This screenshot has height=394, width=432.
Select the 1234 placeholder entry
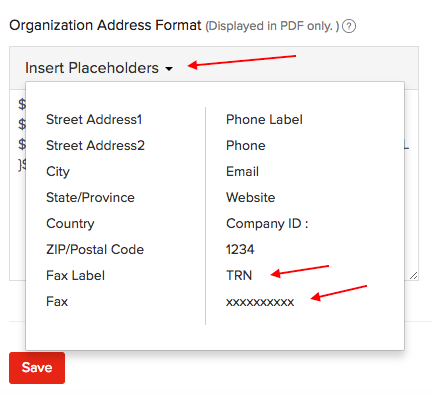[240, 249]
